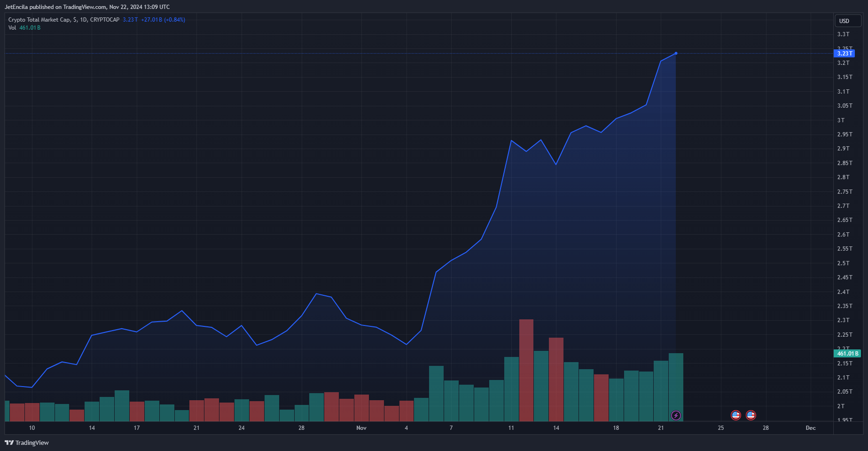Screen dimensions: 868x451
Task: Click the 461.01B volume axis label
Action: 847,353
